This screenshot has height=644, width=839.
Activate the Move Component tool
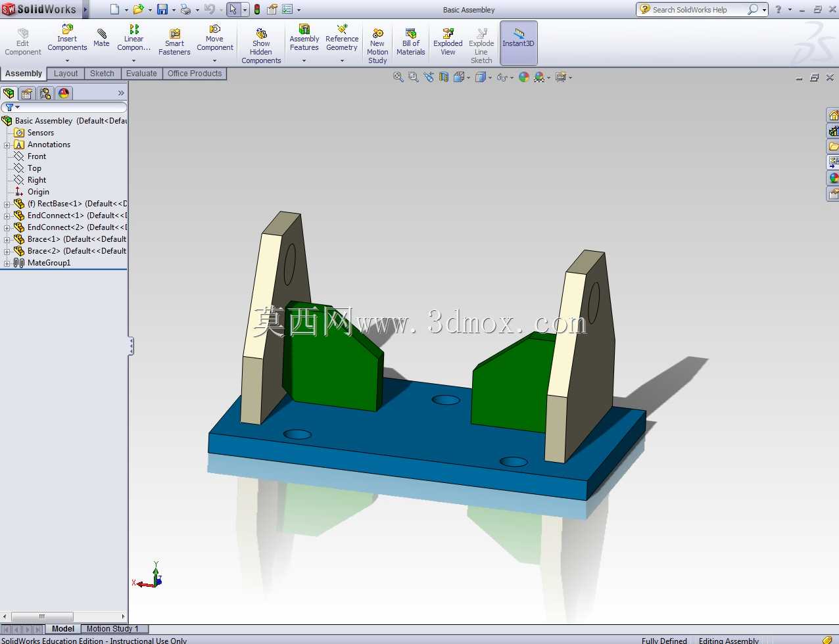pyautogui.click(x=215, y=38)
